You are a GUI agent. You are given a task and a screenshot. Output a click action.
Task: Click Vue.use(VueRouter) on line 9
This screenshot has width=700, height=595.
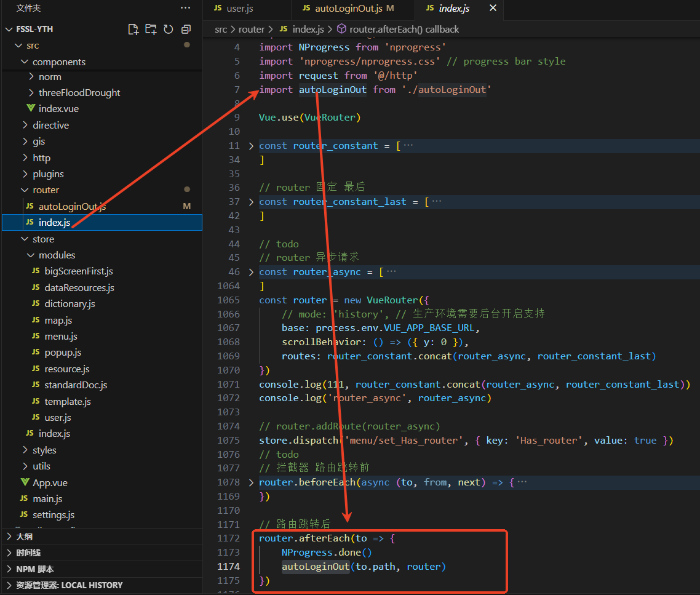(310, 118)
